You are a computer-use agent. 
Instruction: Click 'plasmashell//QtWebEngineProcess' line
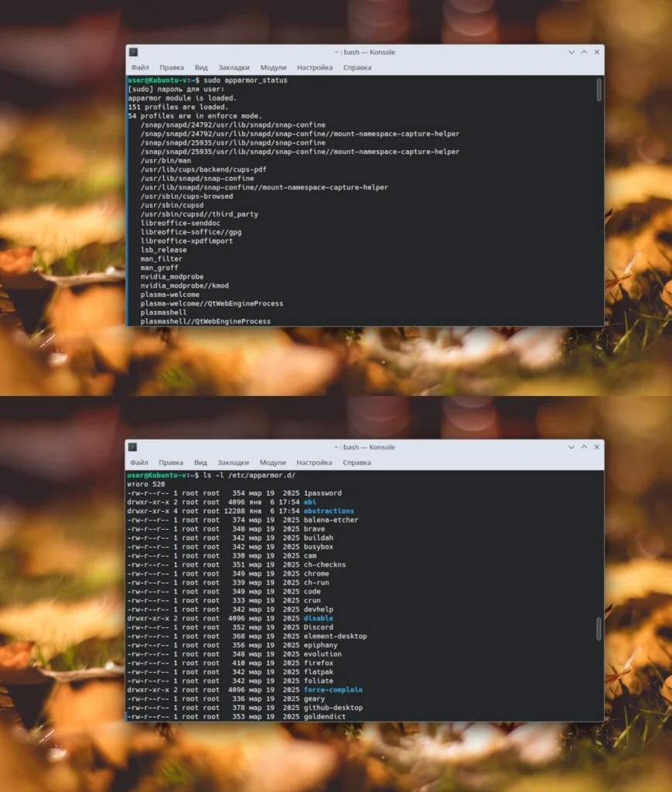(x=206, y=321)
